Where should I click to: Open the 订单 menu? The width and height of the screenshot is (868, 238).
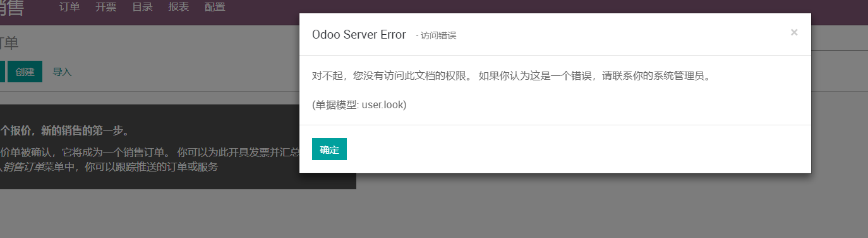69,8
